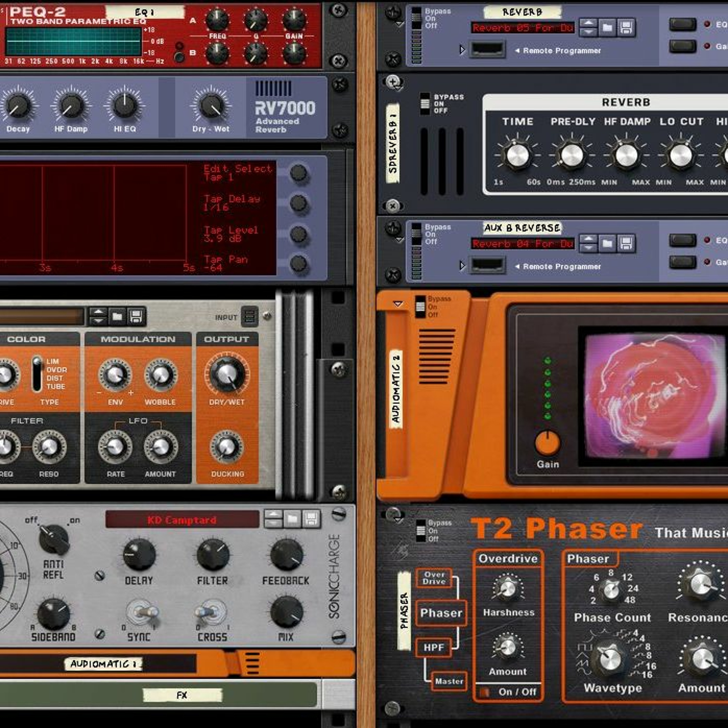Toggle Bypass switch on T2 Phaser
This screenshot has height=728, width=728.
coord(421,531)
